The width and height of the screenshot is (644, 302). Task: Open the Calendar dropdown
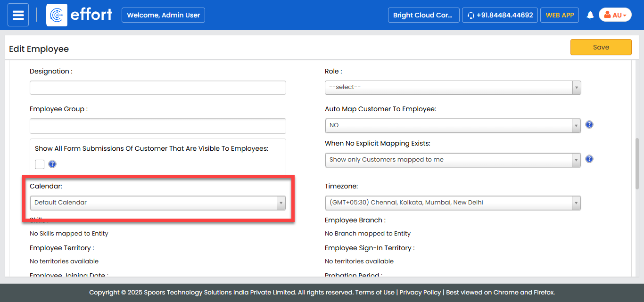[157, 203]
